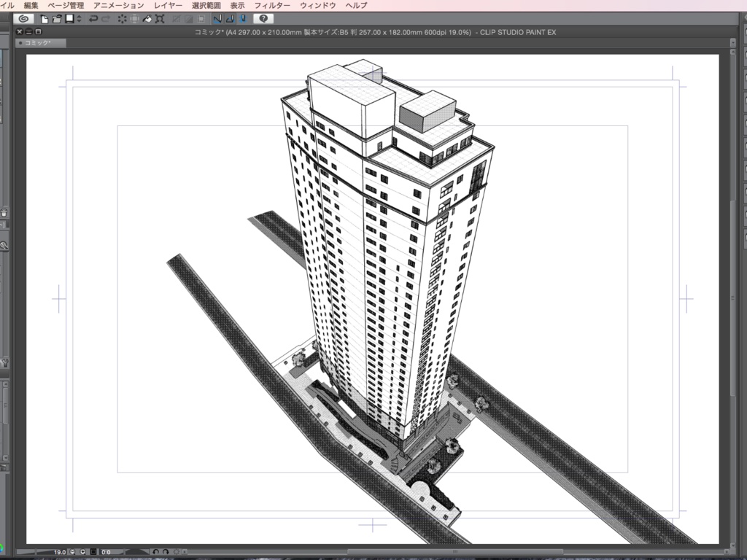
Task: Open the save options stepper arrows
Action: 80,19
